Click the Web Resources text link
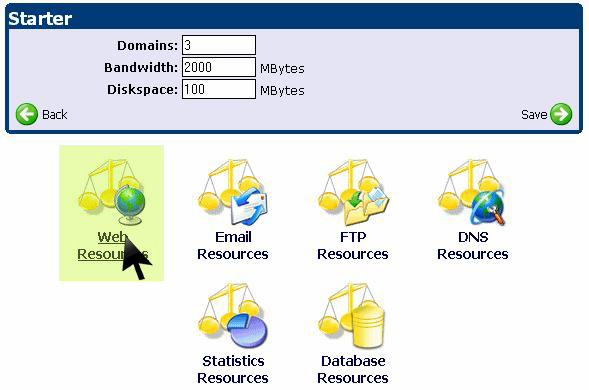The width and height of the screenshot is (589, 390). click(x=112, y=246)
